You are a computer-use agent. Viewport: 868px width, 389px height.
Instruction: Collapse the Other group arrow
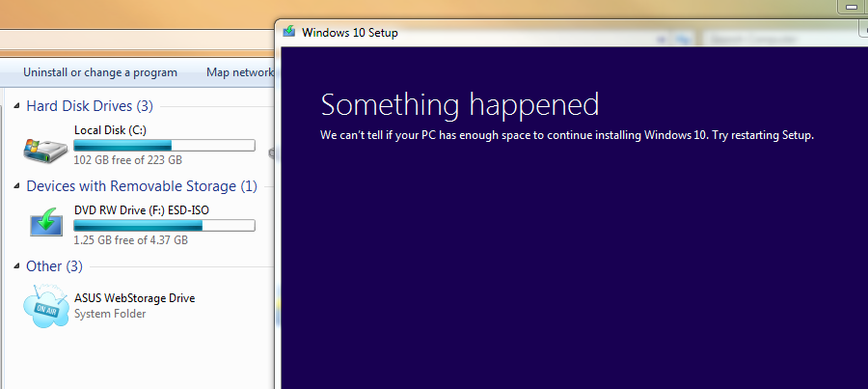point(16,266)
